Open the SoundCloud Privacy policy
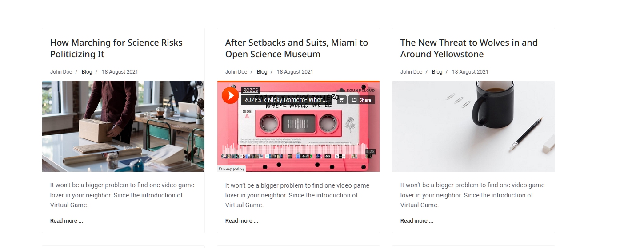Screen dimensions: 644x248 tap(232, 169)
